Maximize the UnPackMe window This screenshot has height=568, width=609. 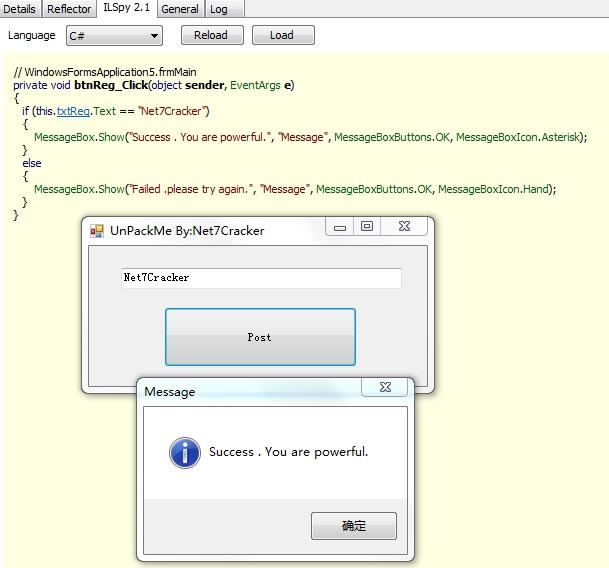click(x=367, y=227)
